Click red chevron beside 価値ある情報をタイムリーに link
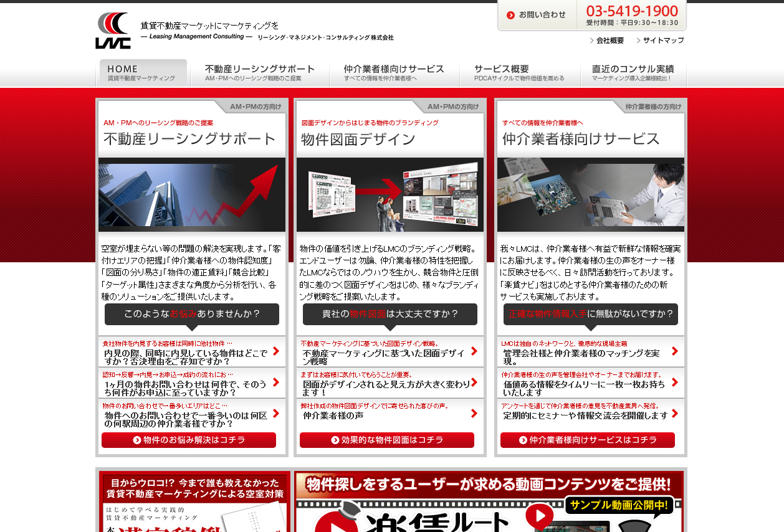 [675, 382]
